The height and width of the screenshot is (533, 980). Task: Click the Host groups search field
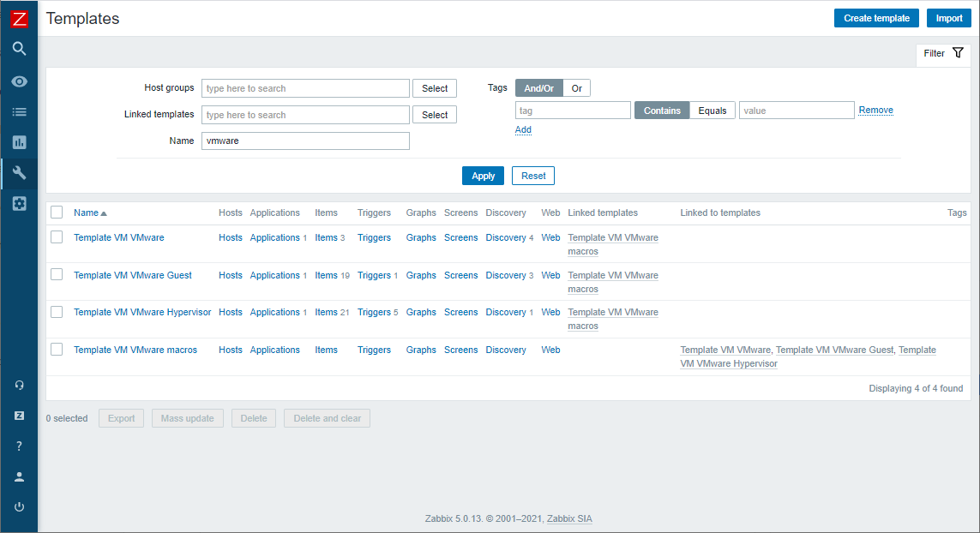305,88
